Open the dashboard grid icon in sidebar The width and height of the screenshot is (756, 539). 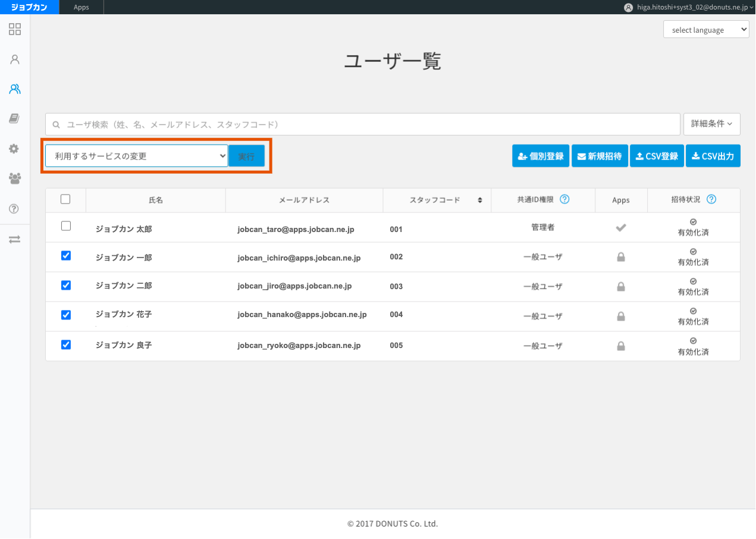pyautogui.click(x=15, y=29)
